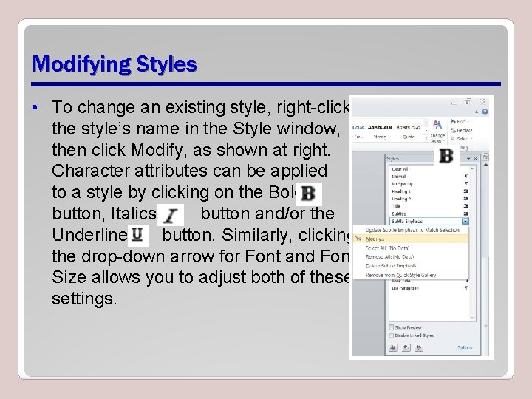
Task: Click the Styles list scroll-up arrow
Action: [472, 168]
